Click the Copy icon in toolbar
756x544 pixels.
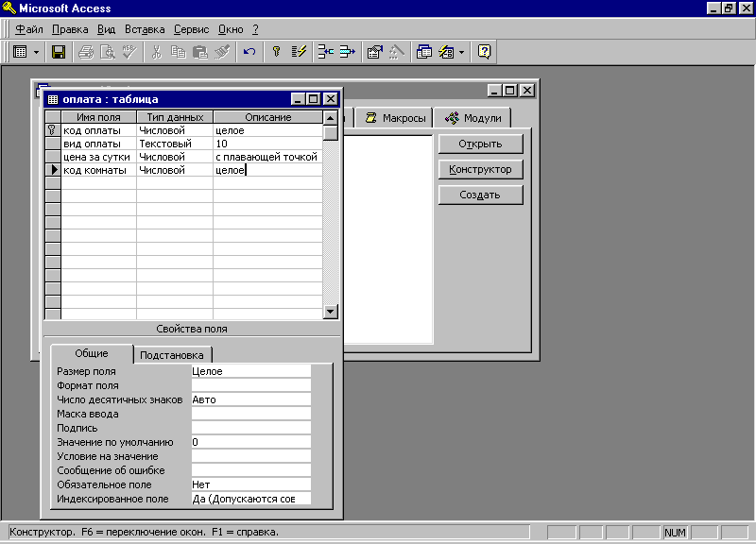[x=178, y=52]
